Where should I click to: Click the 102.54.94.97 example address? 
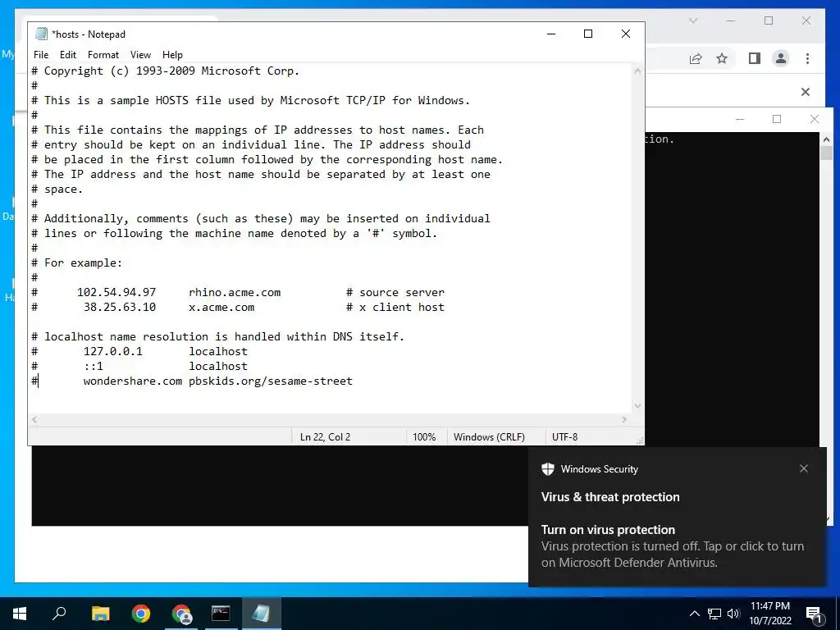[116, 293]
